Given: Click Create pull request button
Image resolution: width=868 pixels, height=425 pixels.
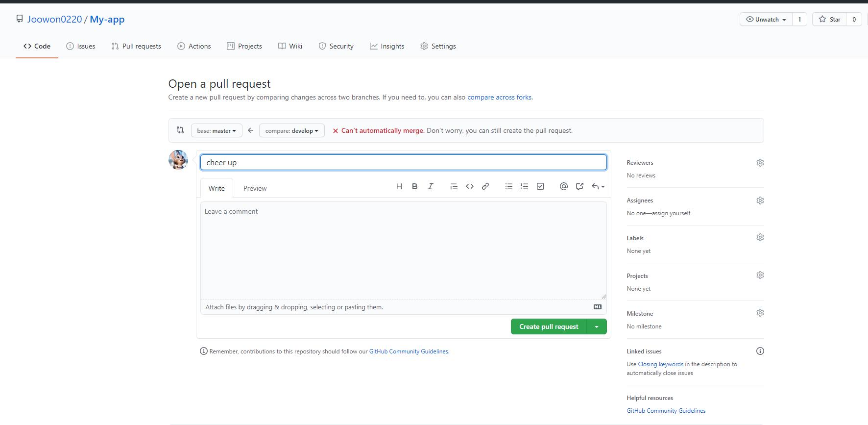Looking at the screenshot, I should (549, 326).
